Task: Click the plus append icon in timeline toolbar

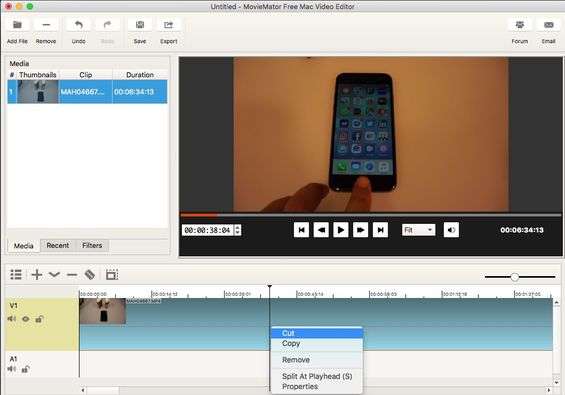Action: click(x=37, y=275)
